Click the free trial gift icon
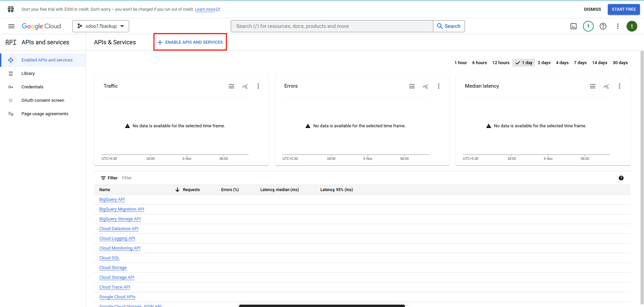The image size is (644, 307). [11, 9]
